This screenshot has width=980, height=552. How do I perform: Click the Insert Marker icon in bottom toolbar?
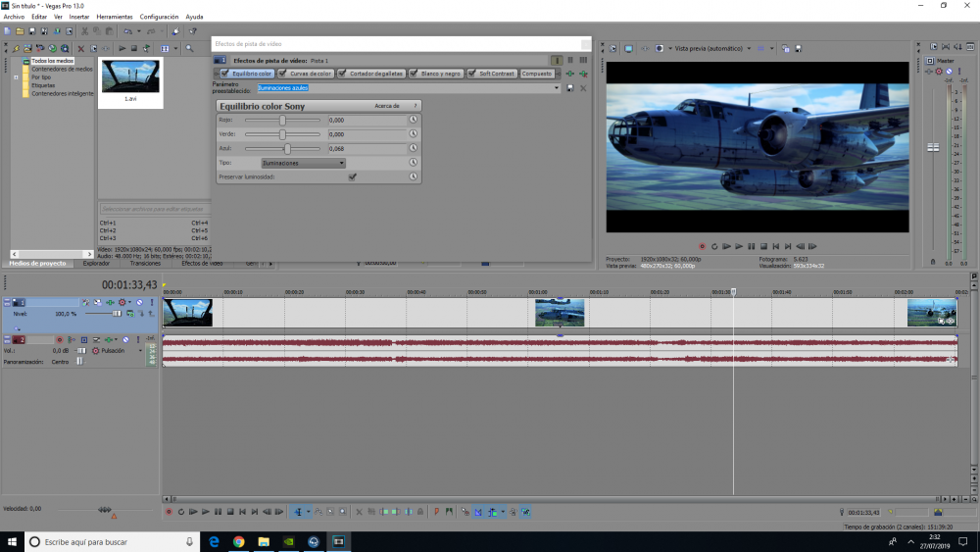tap(437, 512)
